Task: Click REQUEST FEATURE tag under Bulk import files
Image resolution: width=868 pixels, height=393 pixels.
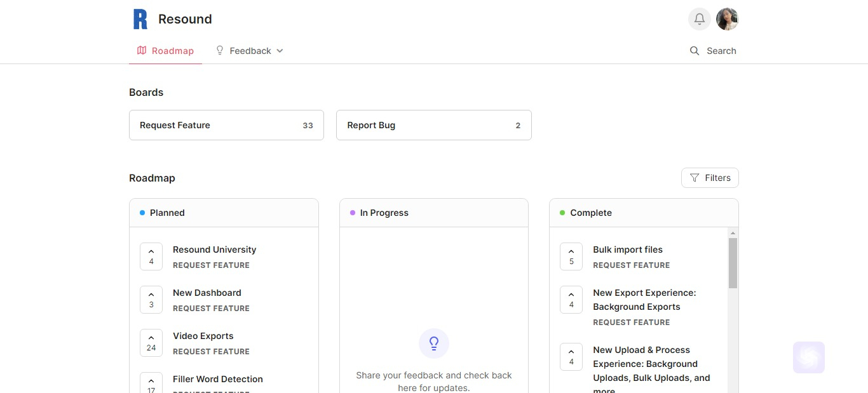Action: pos(631,265)
